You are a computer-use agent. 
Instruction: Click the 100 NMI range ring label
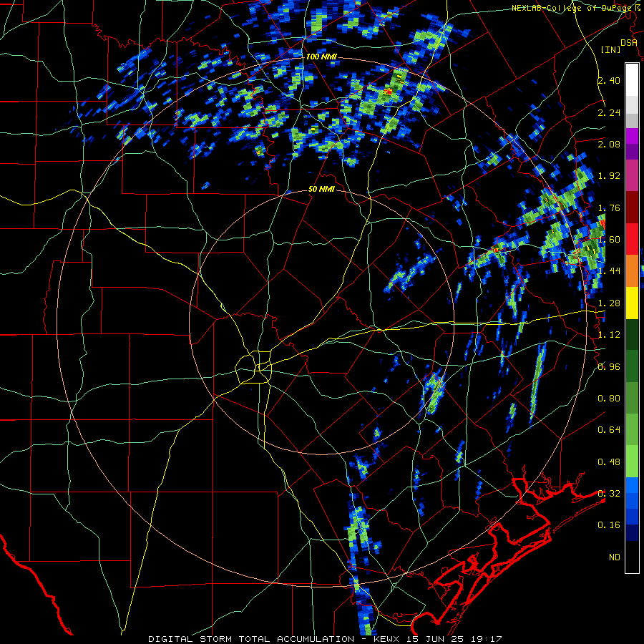[x=321, y=57]
